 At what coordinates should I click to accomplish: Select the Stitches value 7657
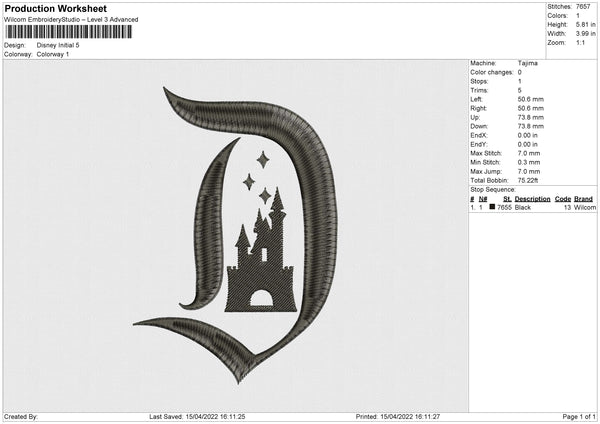pos(583,7)
